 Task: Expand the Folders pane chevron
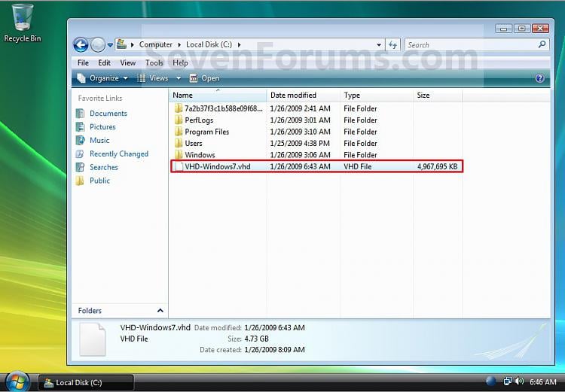(x=160, y=310)
